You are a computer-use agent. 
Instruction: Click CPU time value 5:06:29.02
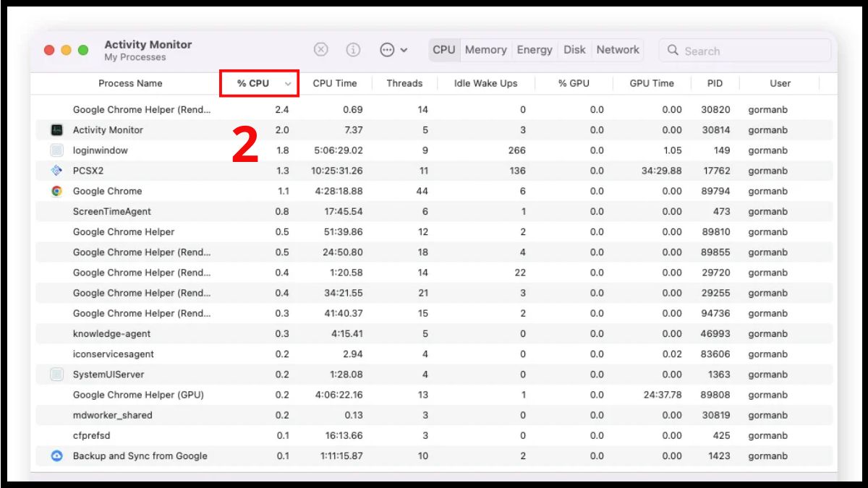coord(340,150)
